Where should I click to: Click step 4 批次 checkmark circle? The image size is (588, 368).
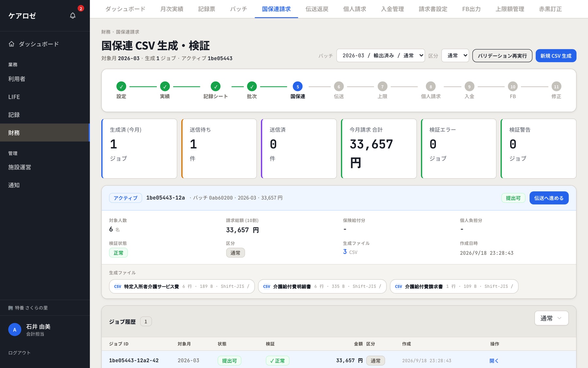pyautogui.click(x=252, y=86)
